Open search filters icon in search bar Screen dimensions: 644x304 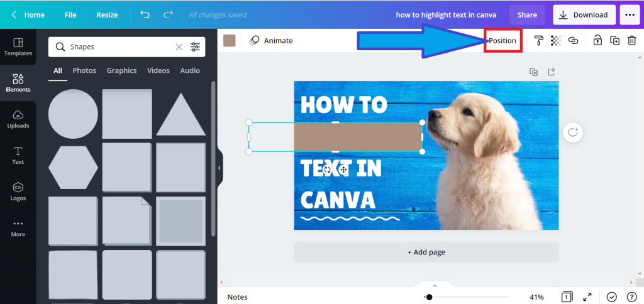click(195, 46)
